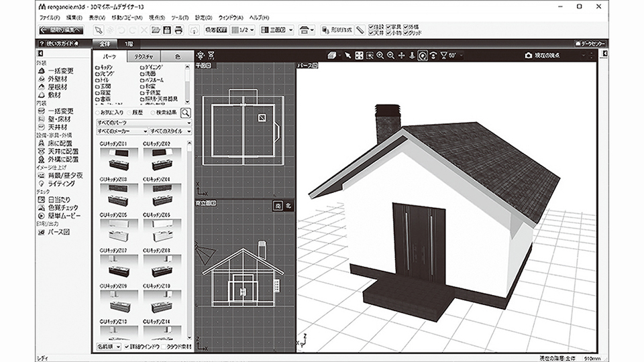Open 外壁材 exterior wall material
644x362 pixels.
[x=54, y=79]
